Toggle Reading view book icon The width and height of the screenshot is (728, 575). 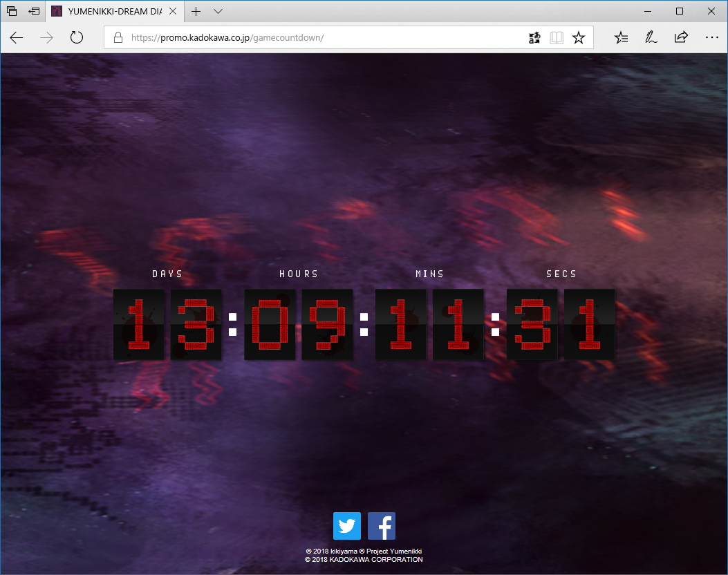(x=557, y=37)
